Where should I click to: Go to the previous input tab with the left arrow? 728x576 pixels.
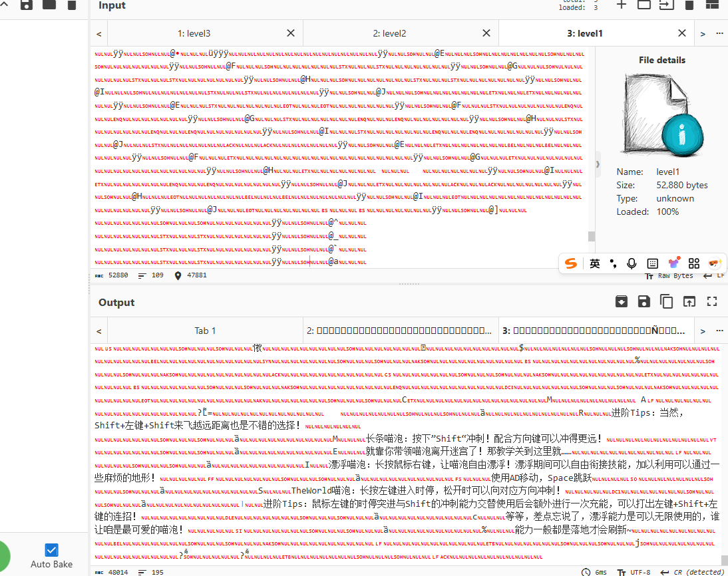pos(99,34)
